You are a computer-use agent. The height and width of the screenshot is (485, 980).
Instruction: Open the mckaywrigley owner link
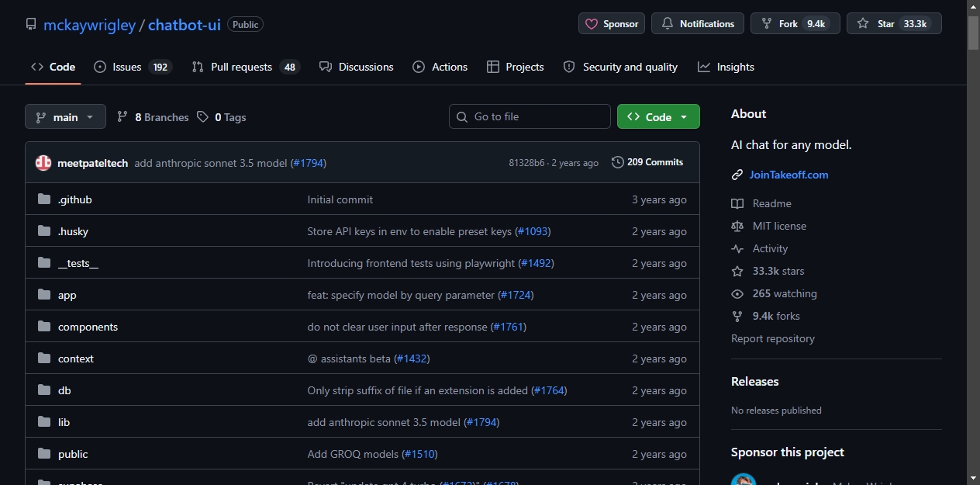[x=89, y=24]
